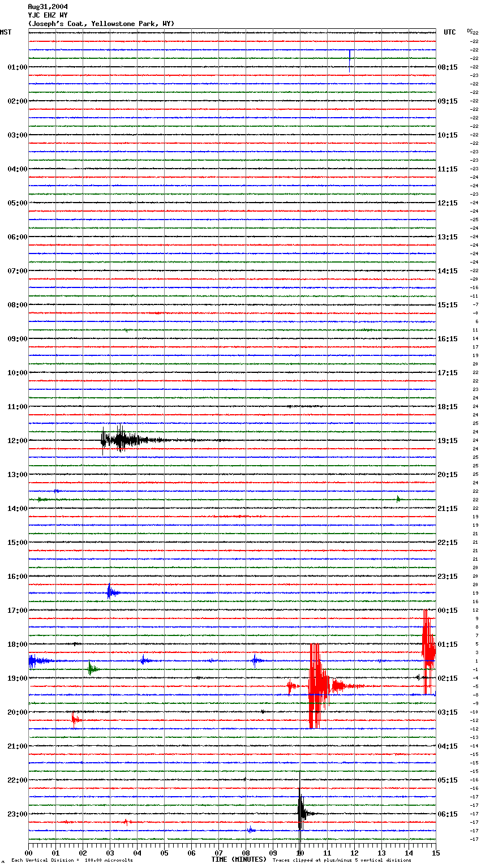Click the large clipped red event near minute 10.5
The height and width of the screenshot is (868, 481).
[318, 686]
